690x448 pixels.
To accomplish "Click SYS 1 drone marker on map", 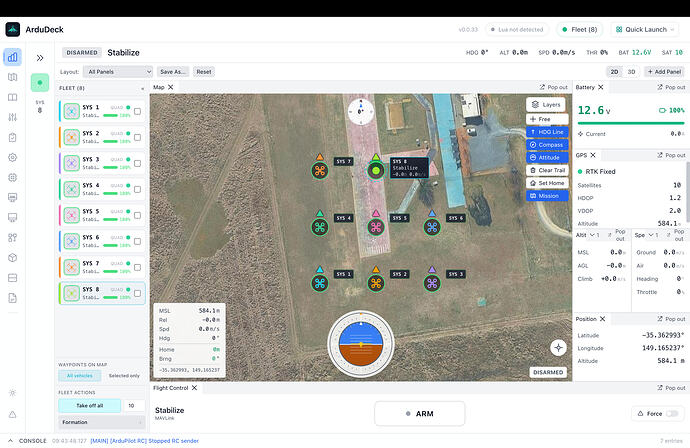I will 320,283.
